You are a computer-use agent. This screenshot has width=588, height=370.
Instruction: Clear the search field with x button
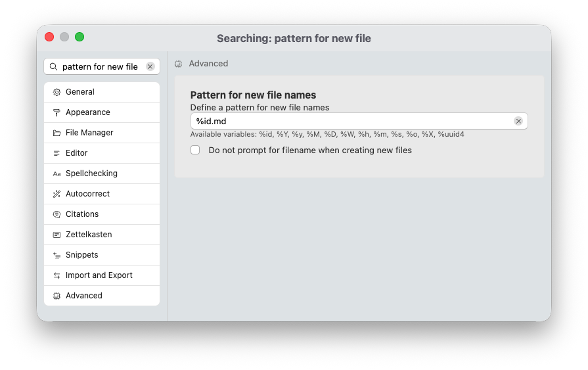pyautogui.click(x=150, y=67)
